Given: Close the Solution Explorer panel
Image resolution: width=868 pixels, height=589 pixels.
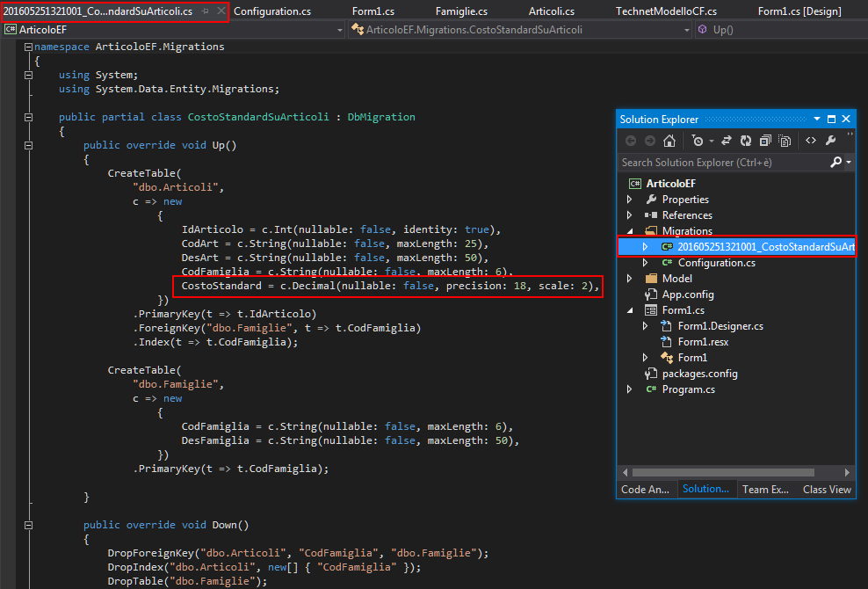Looking at the screenshot, I should tap(846, 120).
